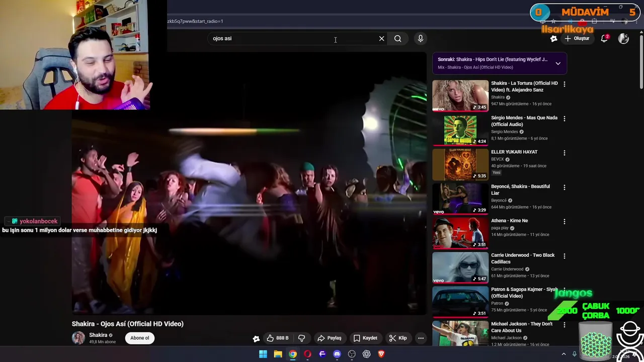644x362 pixels.
Task: Open Brave browser from the taskbar
Action: tap(381, 354)
